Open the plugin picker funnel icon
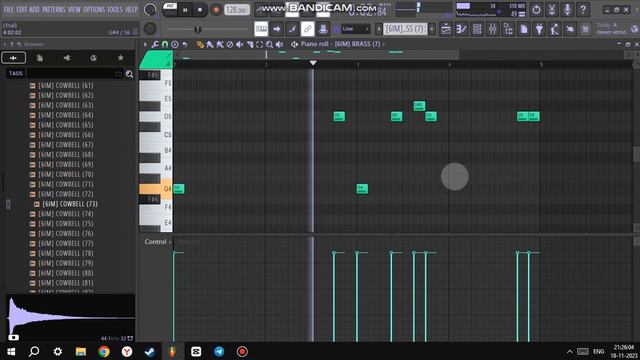Screen dimensions: 640x360 [x=539, y=29]
